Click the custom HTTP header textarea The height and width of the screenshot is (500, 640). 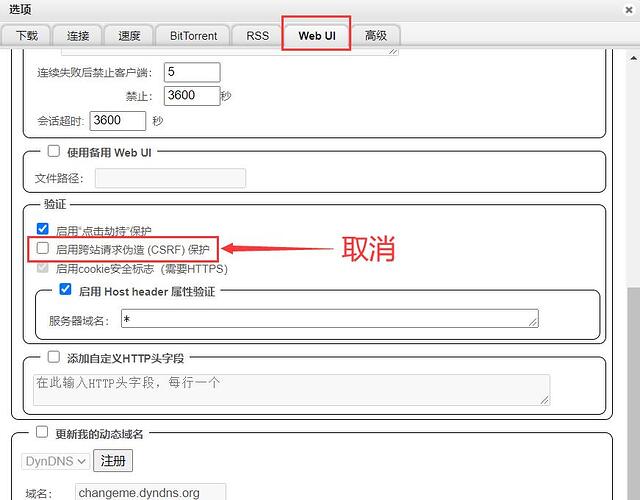tap(291, 390)
